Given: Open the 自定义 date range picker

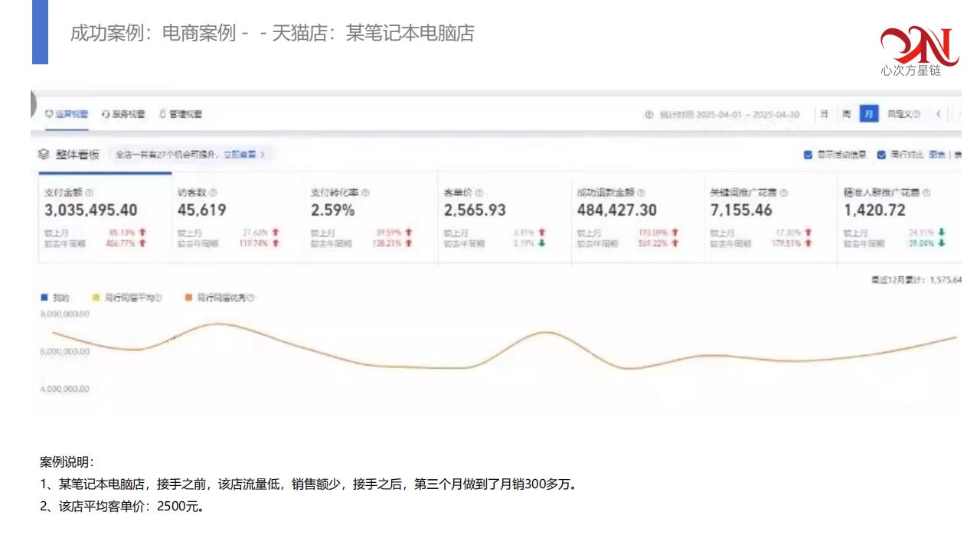Looking at the screenshot, I should coord(903,114).
